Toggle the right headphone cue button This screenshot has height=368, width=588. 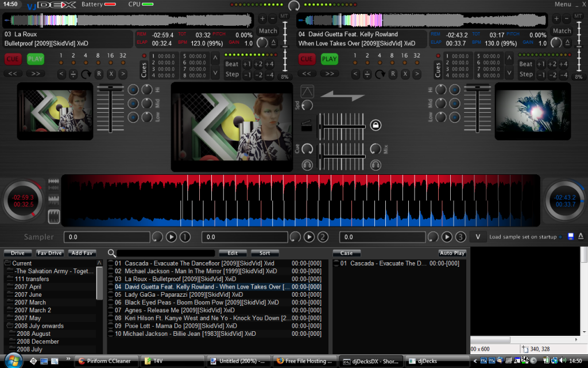(x=376, y=165)
